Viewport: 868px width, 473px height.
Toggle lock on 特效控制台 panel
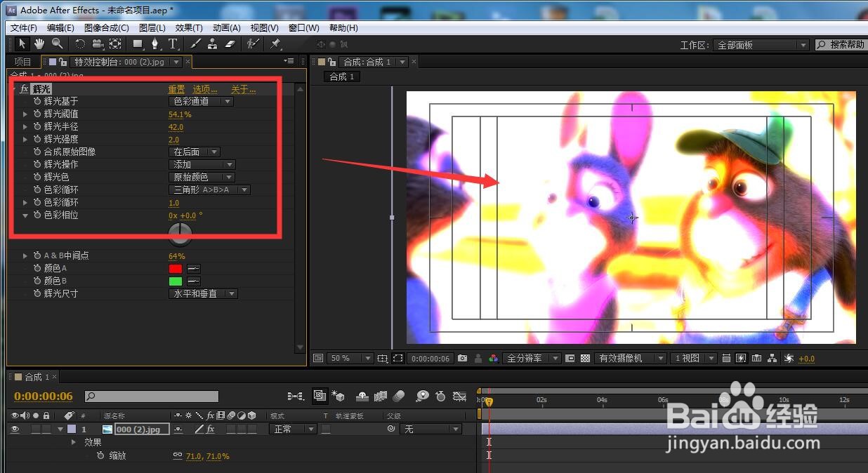pos(63,62)
